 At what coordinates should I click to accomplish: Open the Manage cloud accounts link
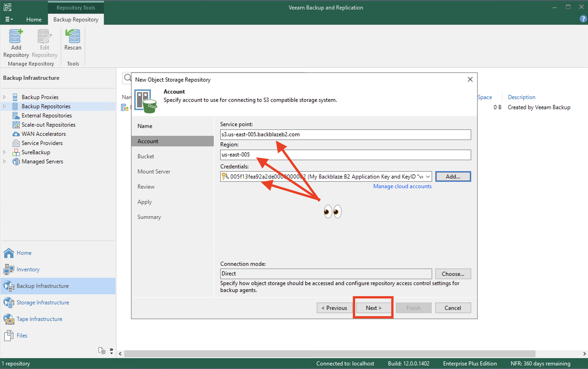[x=402, y=186]
